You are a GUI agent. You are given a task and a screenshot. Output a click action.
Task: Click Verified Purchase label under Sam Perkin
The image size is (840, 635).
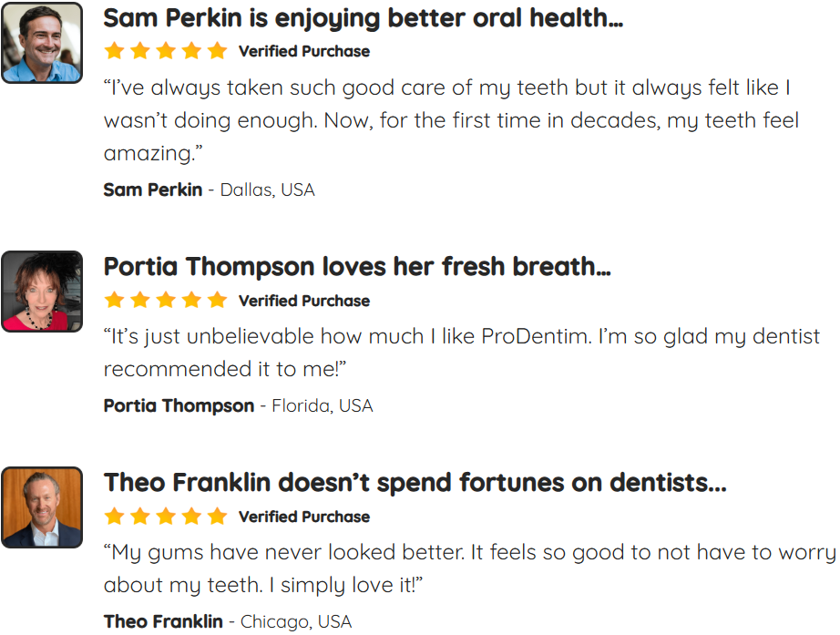(x=304, y=51)
